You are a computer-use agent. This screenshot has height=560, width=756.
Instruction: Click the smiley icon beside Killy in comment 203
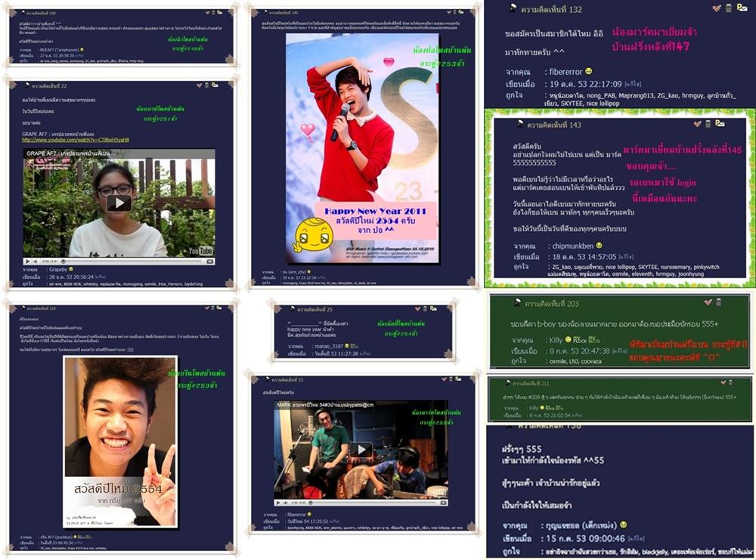[x=568, y=340]
